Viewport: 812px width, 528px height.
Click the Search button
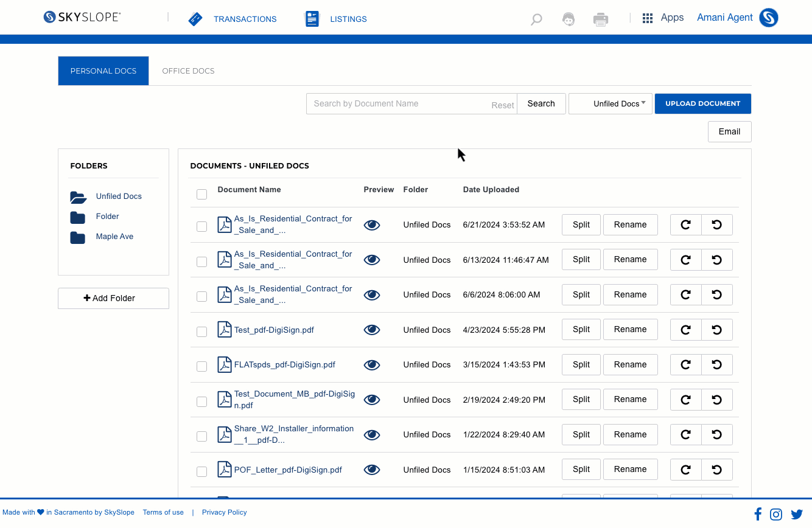541,103
